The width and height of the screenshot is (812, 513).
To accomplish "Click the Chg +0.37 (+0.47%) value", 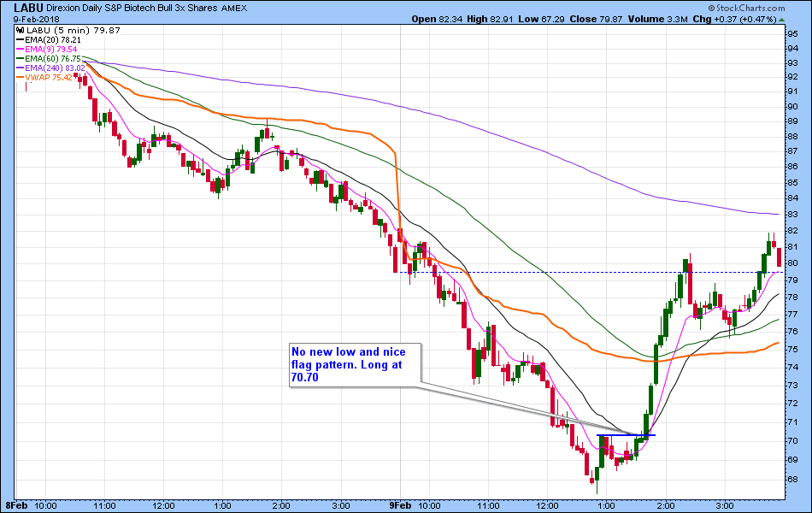I will (x=735, y=19).
